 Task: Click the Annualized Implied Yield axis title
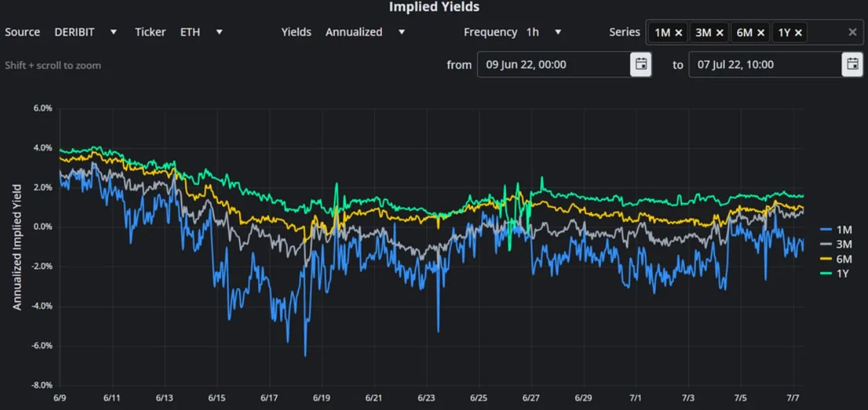(x=17, y=247)
